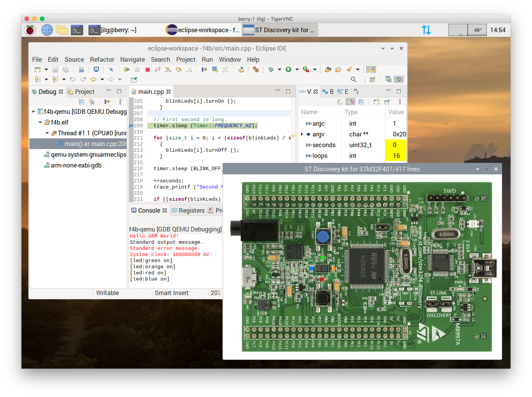Select the Expressions E tab
Viewport: 532px width, 397px height.
point(342,92)
